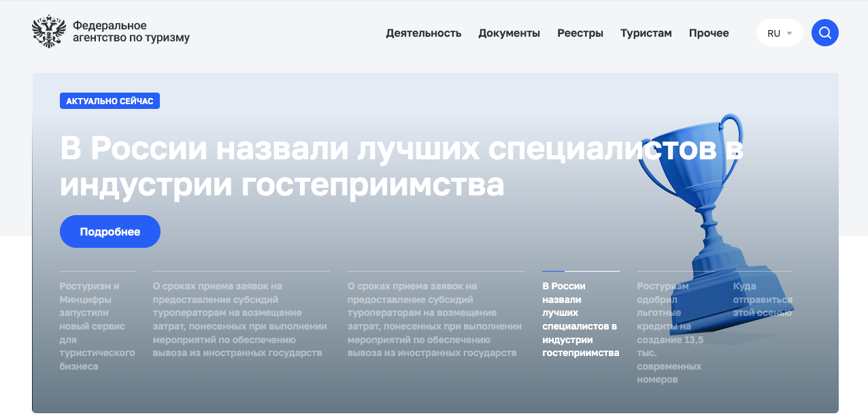This screenshot has height=418, width=868.
Task: Click the small arrow beside RU
Action: tap(789, 33)
